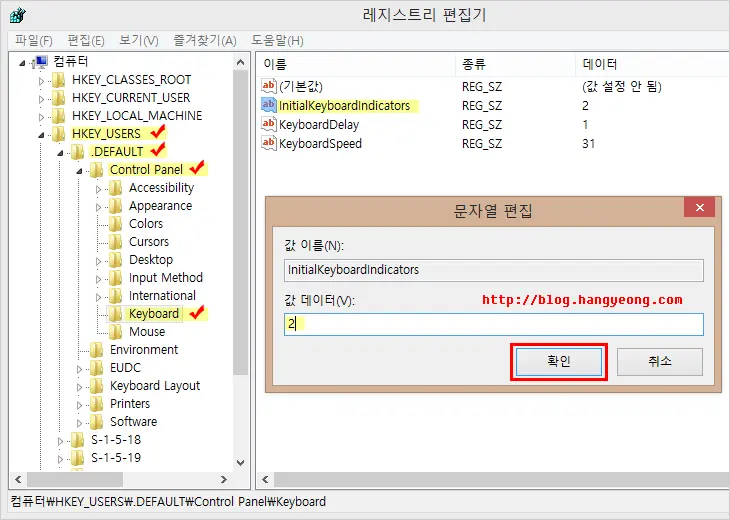The image size is (730, 520).
Task: Click the KeyboardSpeed value icon
Action: [269, 143]
